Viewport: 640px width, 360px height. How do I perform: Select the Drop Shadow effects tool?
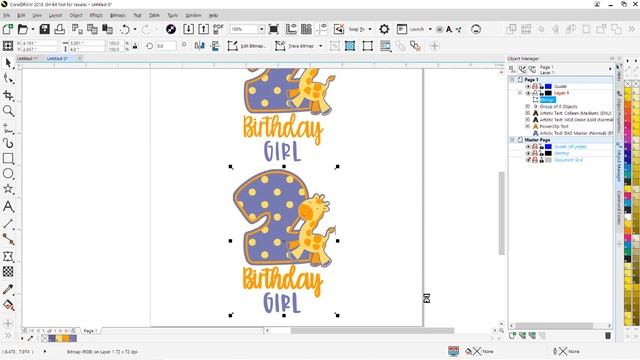coord(8,256)
